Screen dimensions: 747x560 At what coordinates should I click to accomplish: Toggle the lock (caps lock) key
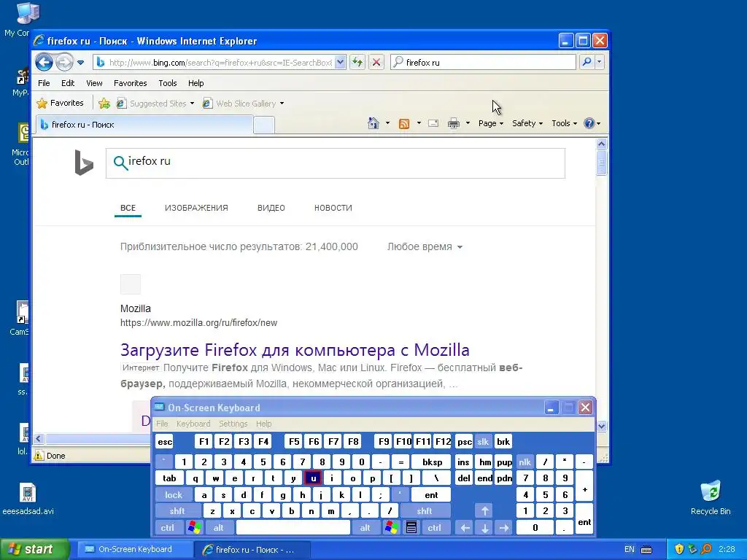174,495
